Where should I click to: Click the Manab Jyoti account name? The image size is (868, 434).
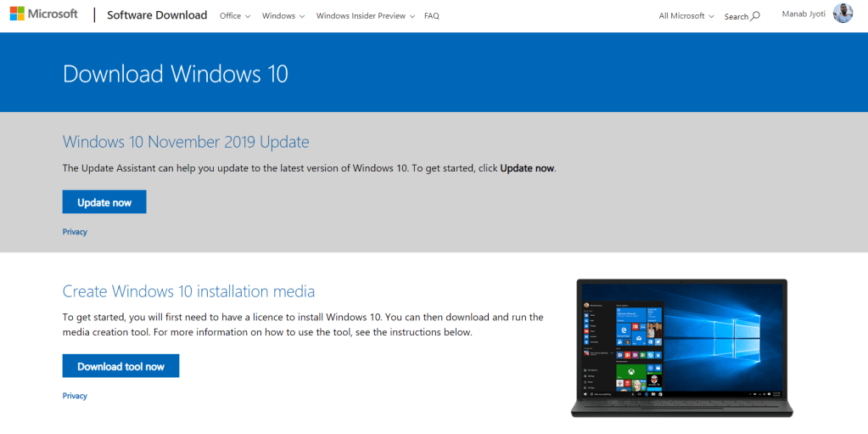pos(803,14)
